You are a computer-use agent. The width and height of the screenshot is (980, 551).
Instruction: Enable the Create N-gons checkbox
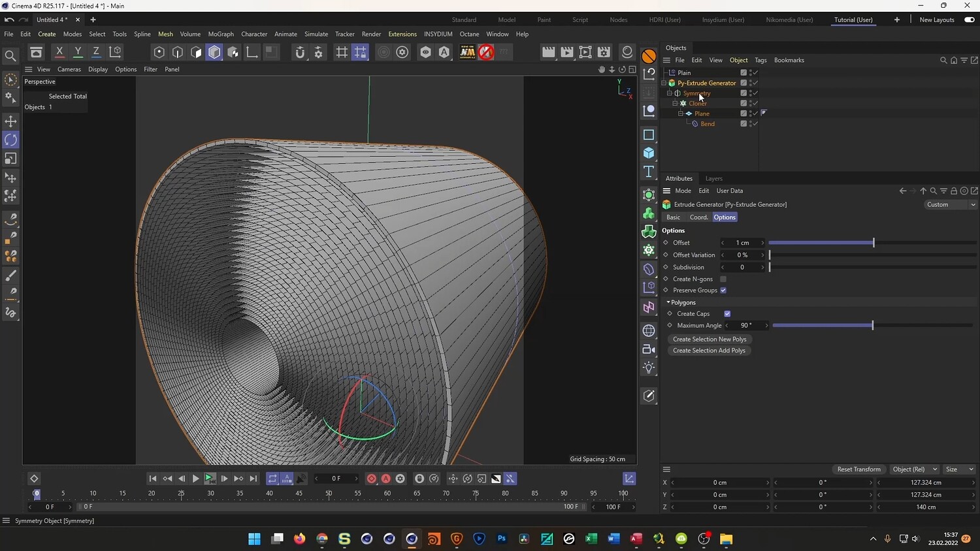[723, 279]
